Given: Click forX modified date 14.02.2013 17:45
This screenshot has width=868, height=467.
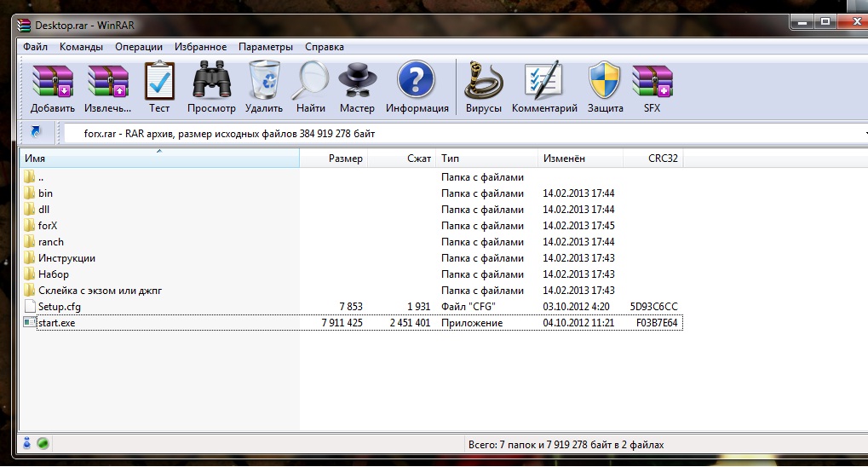Looking at the screenshot, I should click(x=578, y=226).
